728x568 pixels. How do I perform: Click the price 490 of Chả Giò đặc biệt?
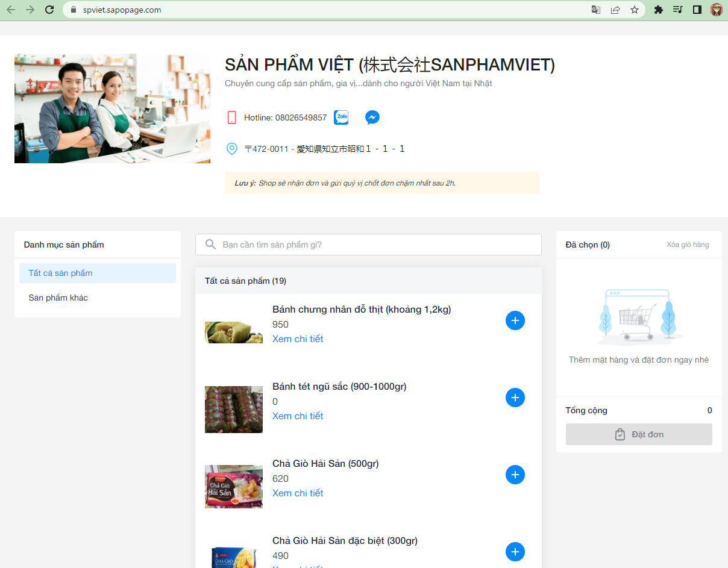pyautogui.click(x=280, y=556)
